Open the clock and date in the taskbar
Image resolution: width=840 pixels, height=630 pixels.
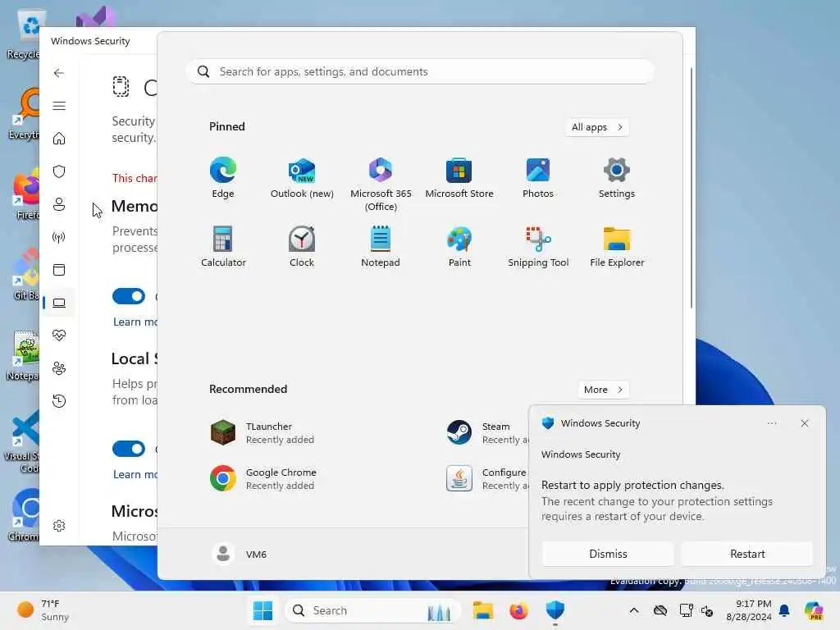pyautogui.click(x=748, y=610)
